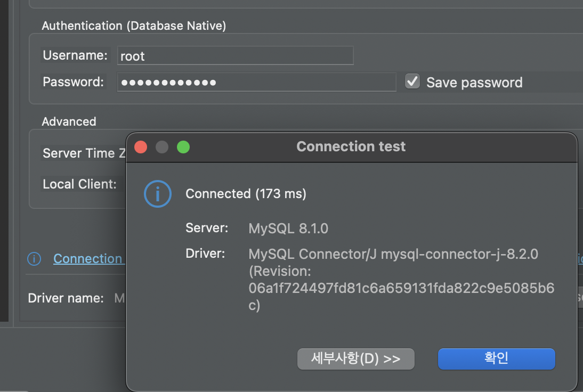
Task: Click the Password label
Action: pos(73,81)
